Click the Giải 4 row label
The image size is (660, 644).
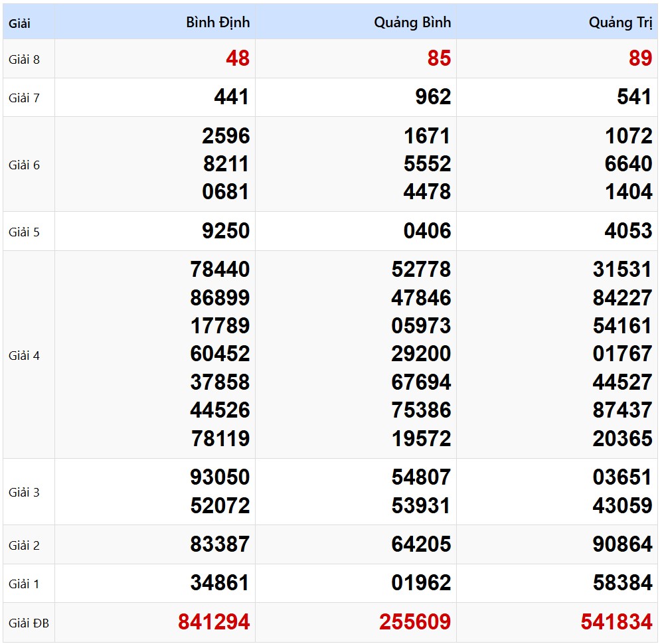(x=25, y=355)
